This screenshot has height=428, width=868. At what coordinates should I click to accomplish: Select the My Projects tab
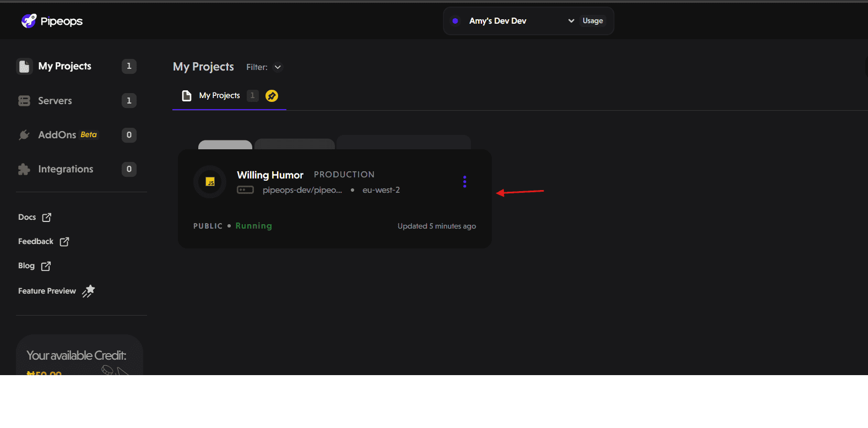(x=229, y=96)
